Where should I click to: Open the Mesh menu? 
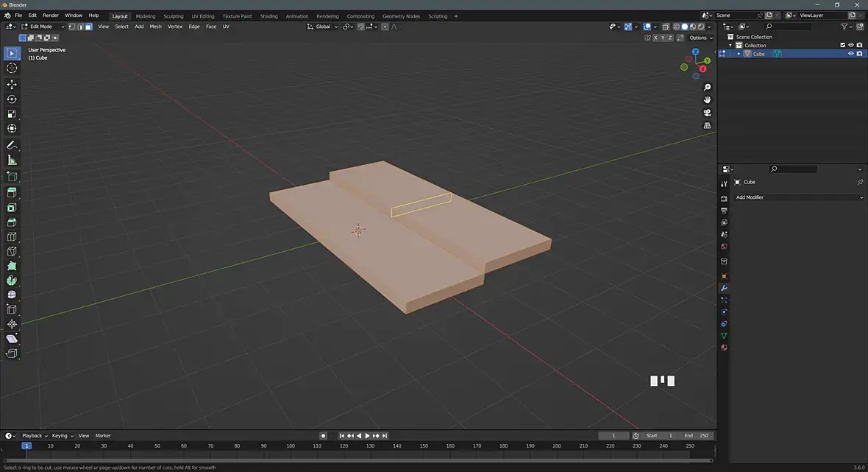click(x=155, y=27)
